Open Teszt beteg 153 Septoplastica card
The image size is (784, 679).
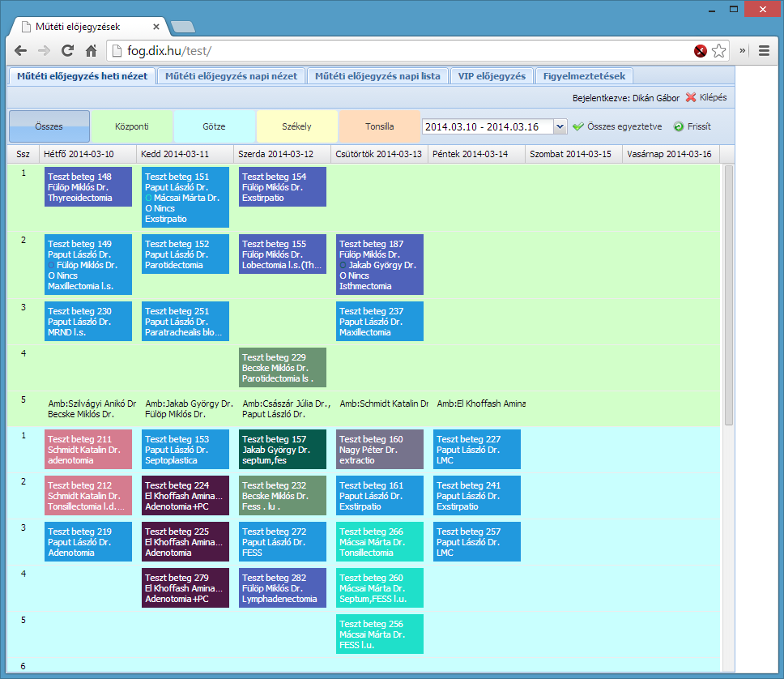coord(185,450)
